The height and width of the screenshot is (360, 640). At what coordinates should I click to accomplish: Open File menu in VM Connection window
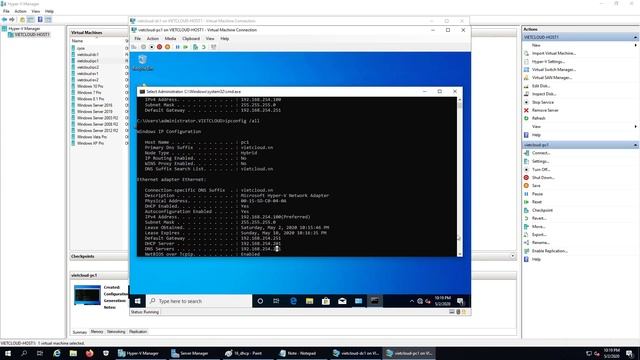click(138, 38)
